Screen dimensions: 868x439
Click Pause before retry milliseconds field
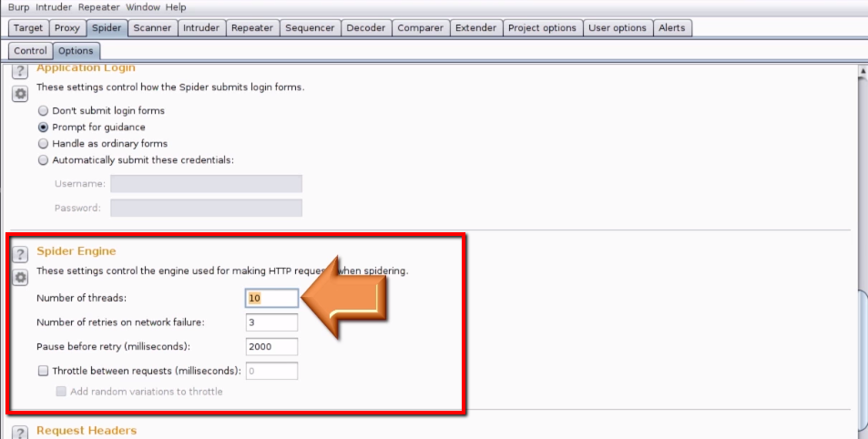tap(271, 346)
